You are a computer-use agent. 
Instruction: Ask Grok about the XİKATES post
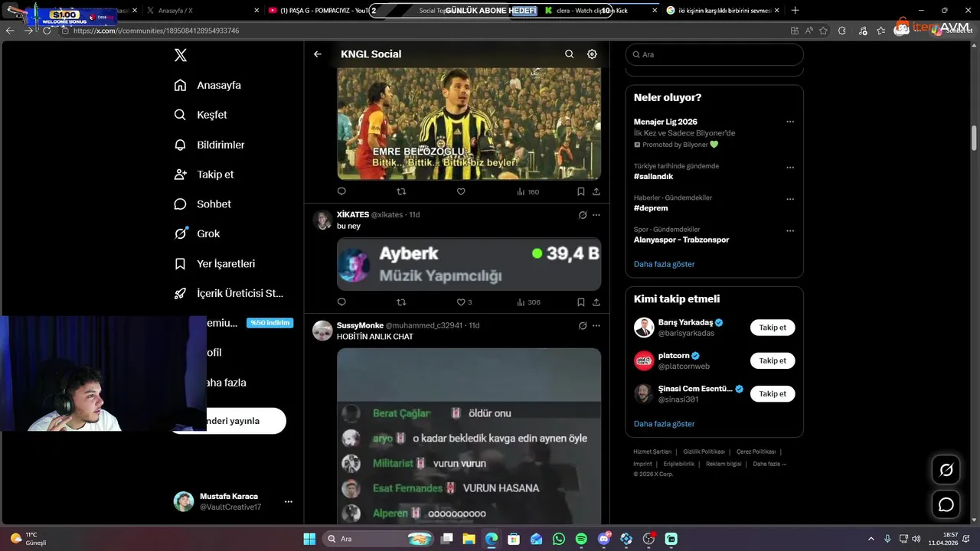click(x=583, y=215)
